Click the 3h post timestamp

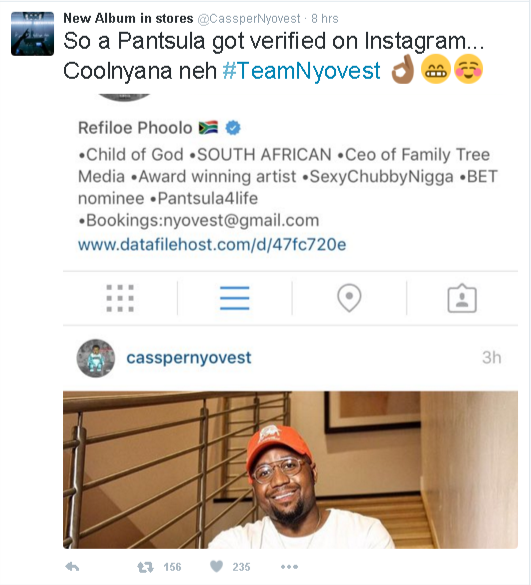pyautogui.click(x=491, y=358)
